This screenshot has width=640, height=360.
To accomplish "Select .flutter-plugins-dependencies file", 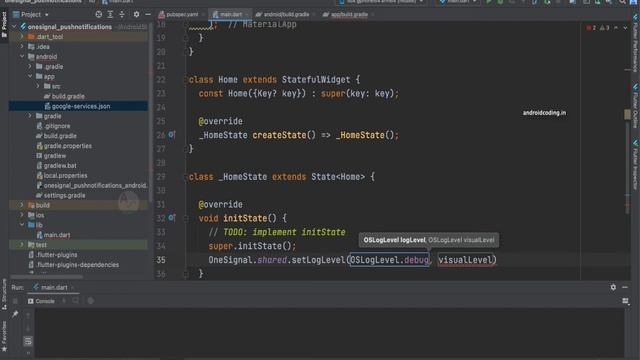I will click(74, 264).
